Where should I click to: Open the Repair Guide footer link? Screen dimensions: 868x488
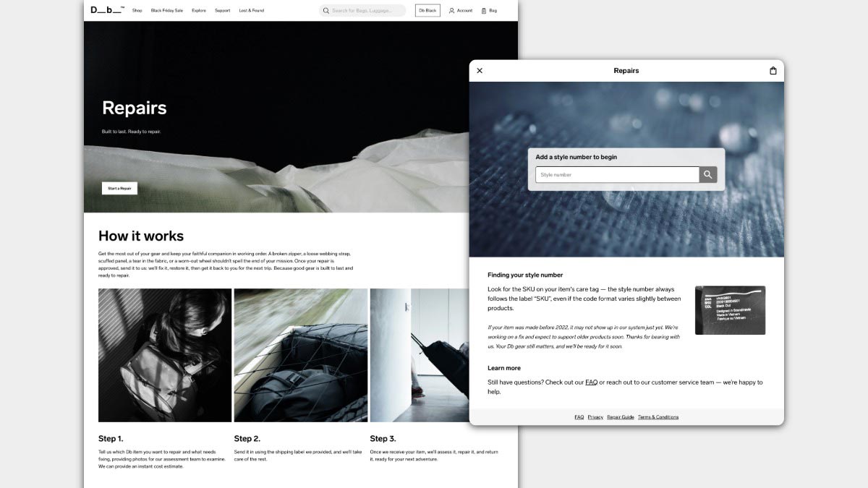tap(621, 417)
